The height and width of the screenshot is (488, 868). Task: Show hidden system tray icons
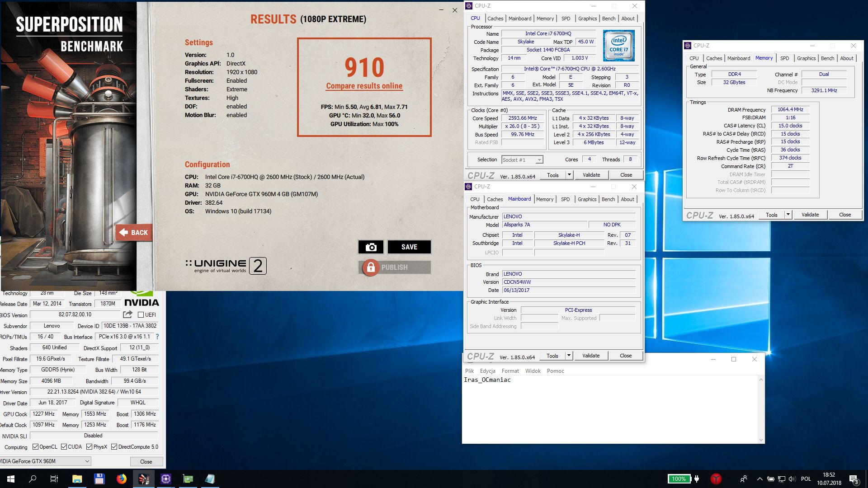(759, 479)
